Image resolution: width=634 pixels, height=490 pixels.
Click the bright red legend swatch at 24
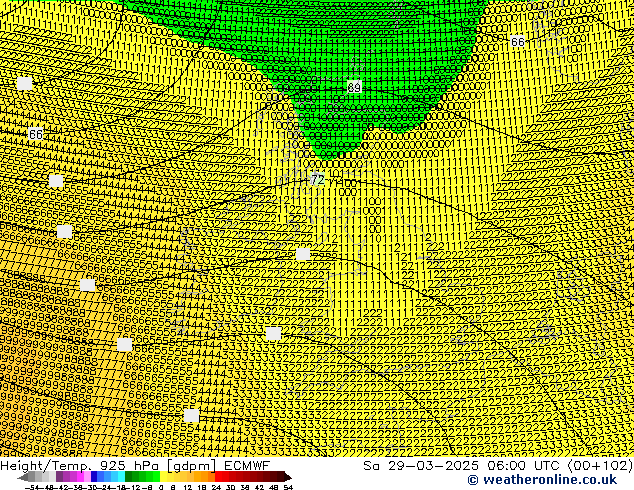point(218,477)
